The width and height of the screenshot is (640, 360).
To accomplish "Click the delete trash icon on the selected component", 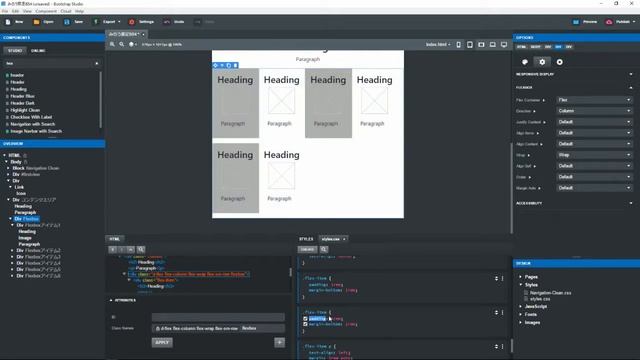I will [x=236, y=65].
